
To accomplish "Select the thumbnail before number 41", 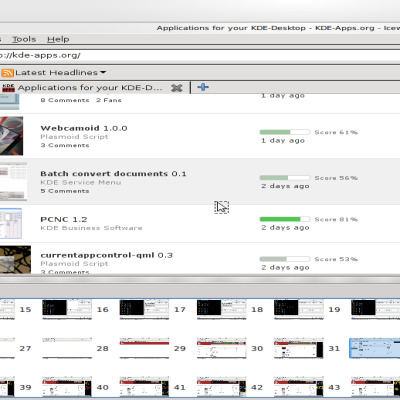I will [144, 387].
